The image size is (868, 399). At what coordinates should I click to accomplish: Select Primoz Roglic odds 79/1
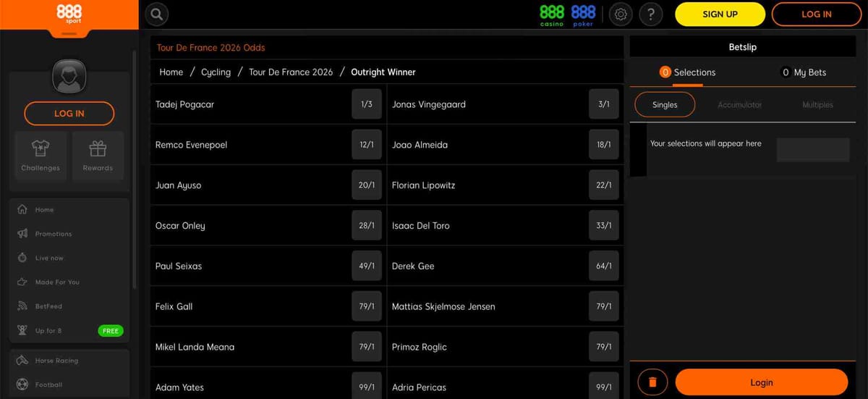604,347
